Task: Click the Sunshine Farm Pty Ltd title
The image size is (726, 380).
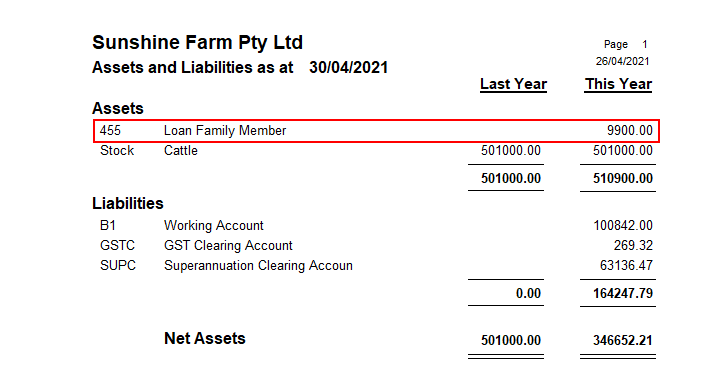Action: (x=197, y=43)
